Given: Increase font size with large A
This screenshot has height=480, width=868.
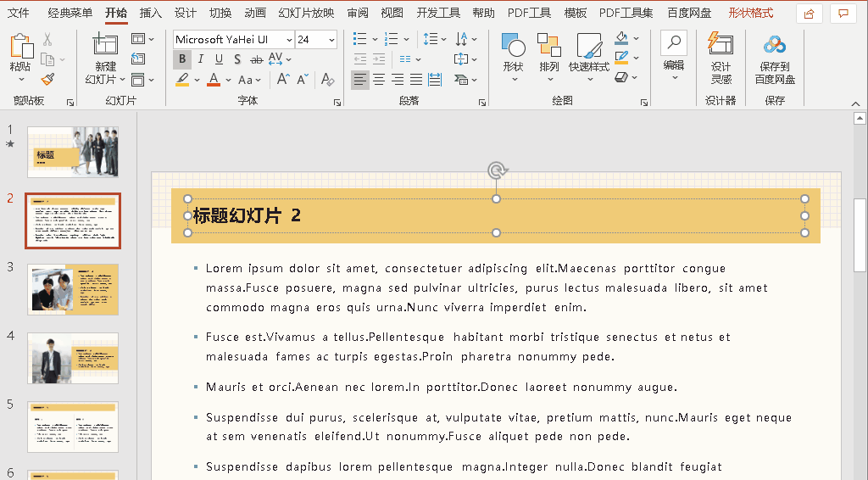Looking at the screenshot, I should point(283,80).
